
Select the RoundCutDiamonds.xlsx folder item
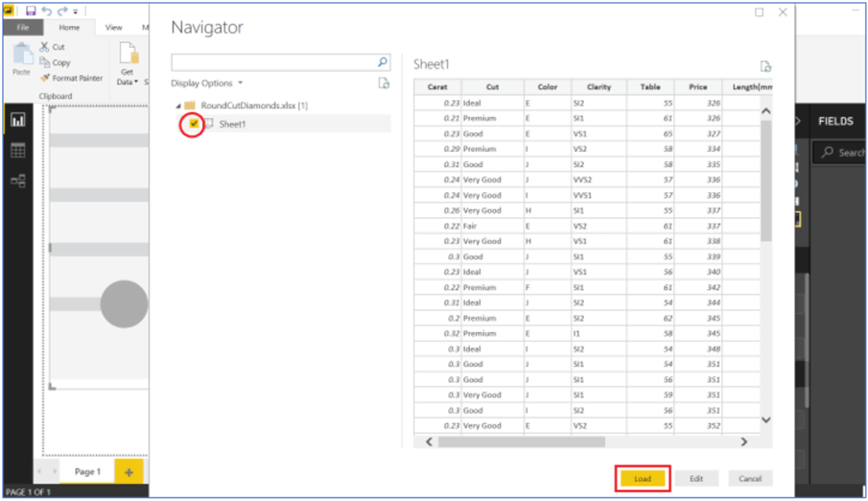click(x=246, y=106)
